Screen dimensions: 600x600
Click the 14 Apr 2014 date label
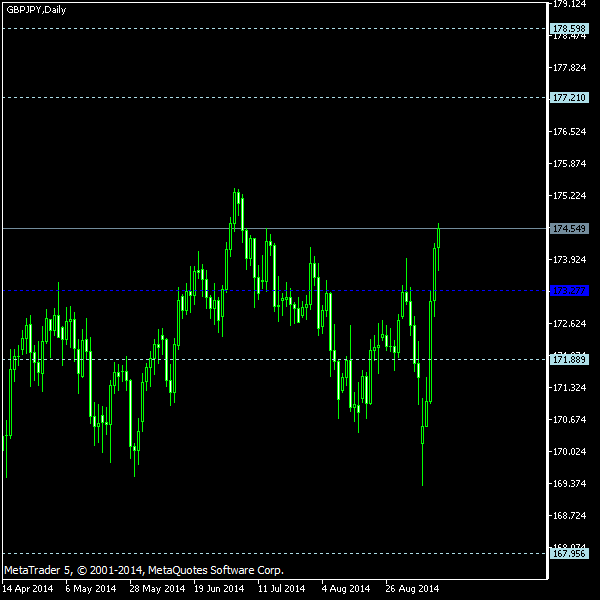28,589
